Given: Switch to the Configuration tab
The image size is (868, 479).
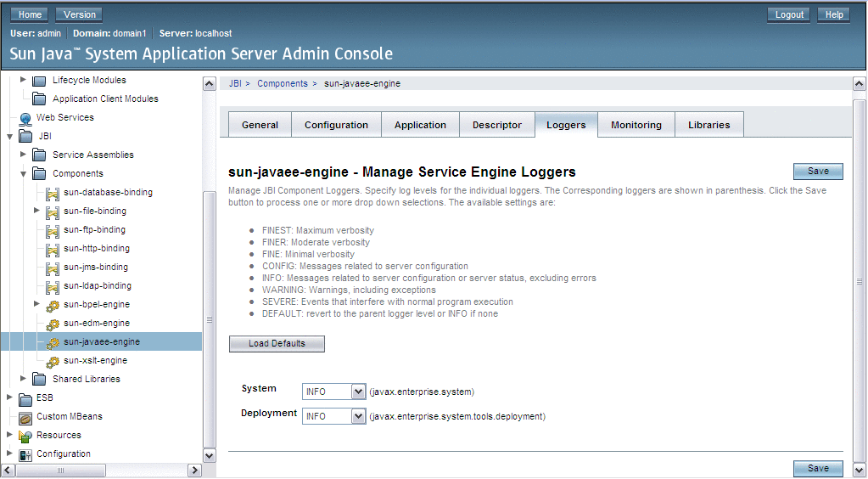Looking at the screenshot, I should (x=336, y=125).
